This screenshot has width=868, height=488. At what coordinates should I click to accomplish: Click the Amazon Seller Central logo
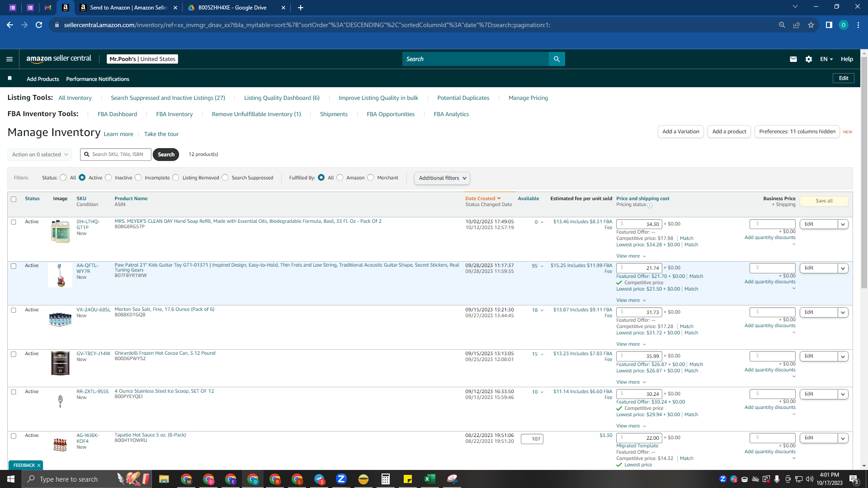[59, 59]
